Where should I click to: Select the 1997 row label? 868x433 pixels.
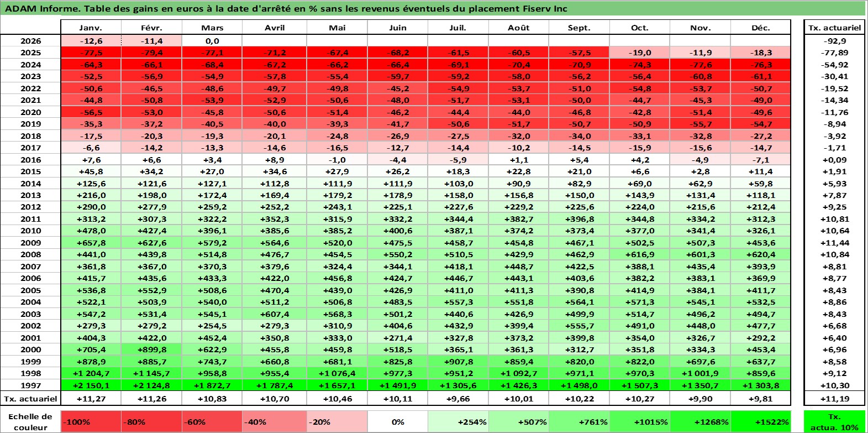click(x=30, y=385)
